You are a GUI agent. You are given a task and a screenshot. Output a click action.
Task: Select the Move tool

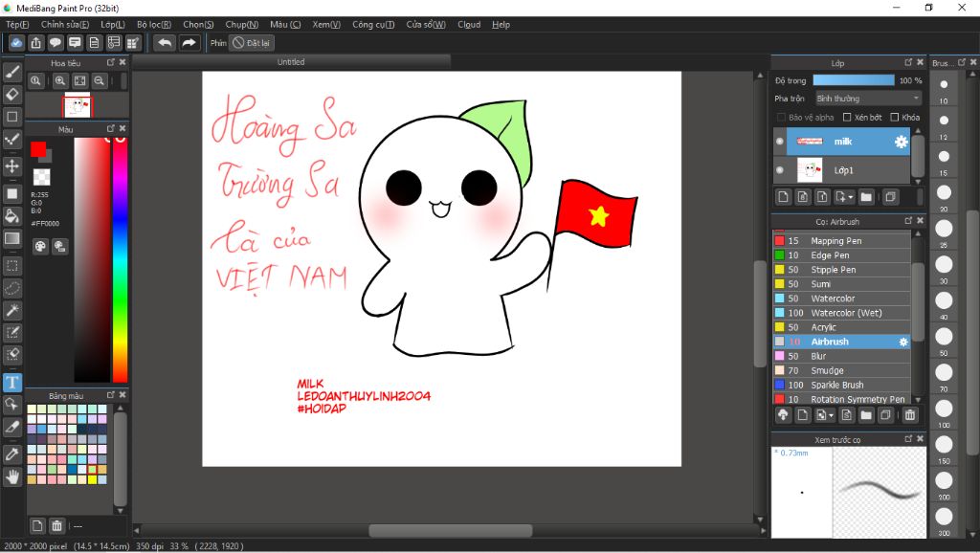[11, 166]
